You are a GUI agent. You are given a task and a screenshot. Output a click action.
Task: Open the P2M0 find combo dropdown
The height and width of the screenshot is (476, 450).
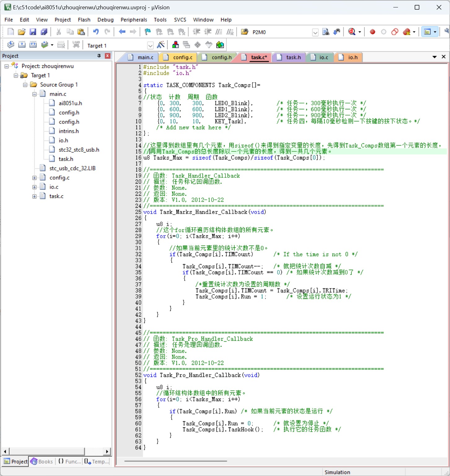(x=315, y=32)
